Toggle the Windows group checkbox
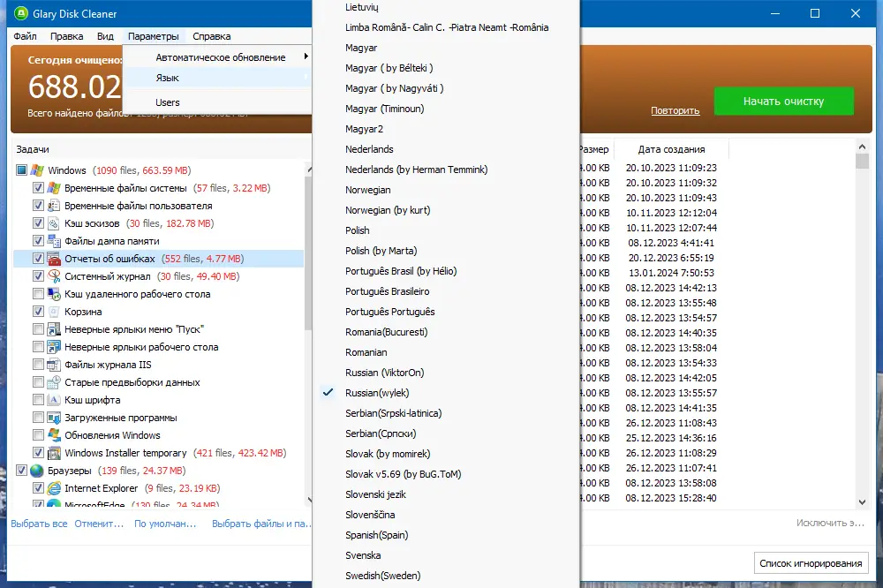883x588 pixels. 21,170
